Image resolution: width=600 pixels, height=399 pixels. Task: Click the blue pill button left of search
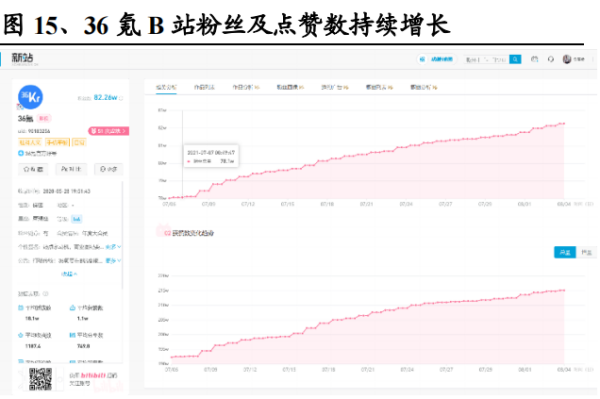click(x=437, y=59)
